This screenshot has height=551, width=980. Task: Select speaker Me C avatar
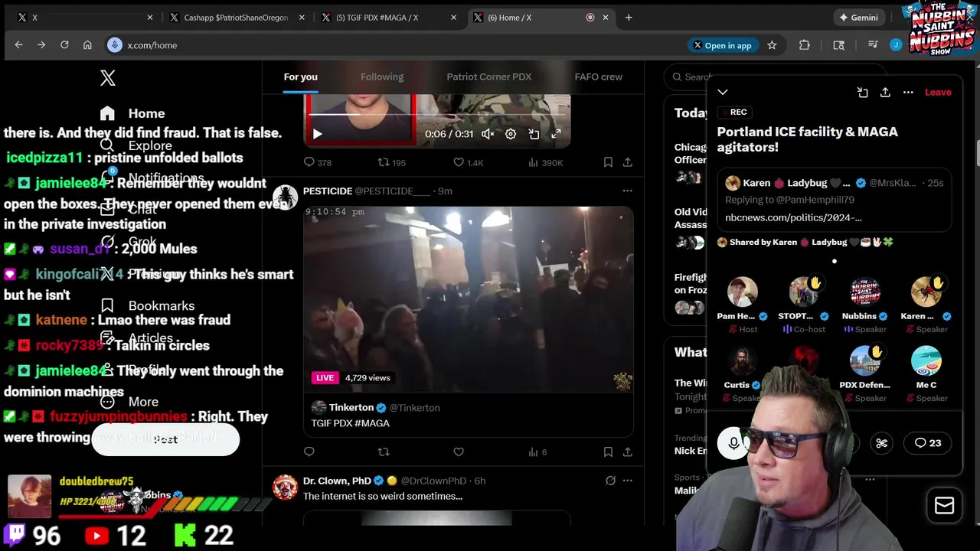coord(926,361)
